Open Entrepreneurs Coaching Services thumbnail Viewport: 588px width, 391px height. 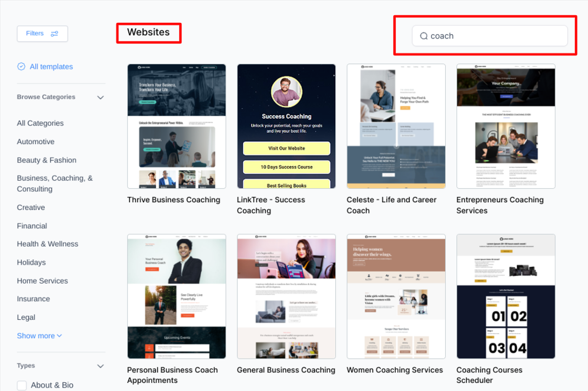(x=506, y=126)
